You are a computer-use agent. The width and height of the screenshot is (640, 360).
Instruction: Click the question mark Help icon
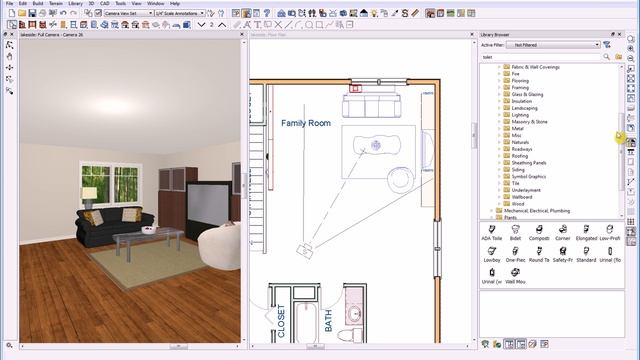point(267,13)
